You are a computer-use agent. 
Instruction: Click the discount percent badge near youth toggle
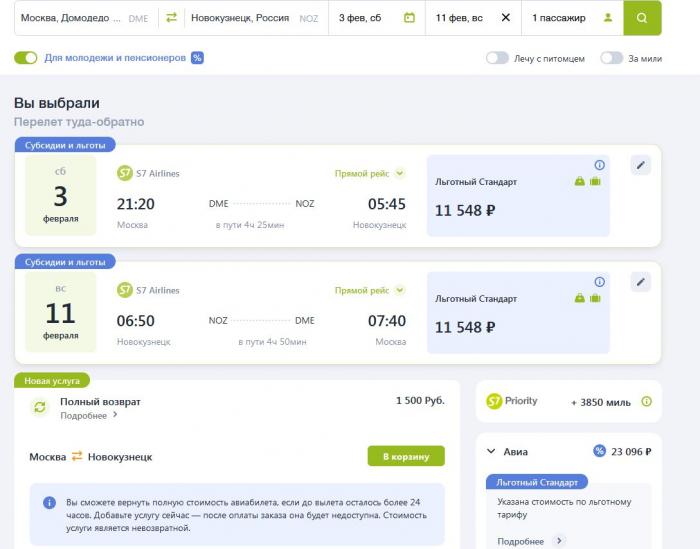197,58
